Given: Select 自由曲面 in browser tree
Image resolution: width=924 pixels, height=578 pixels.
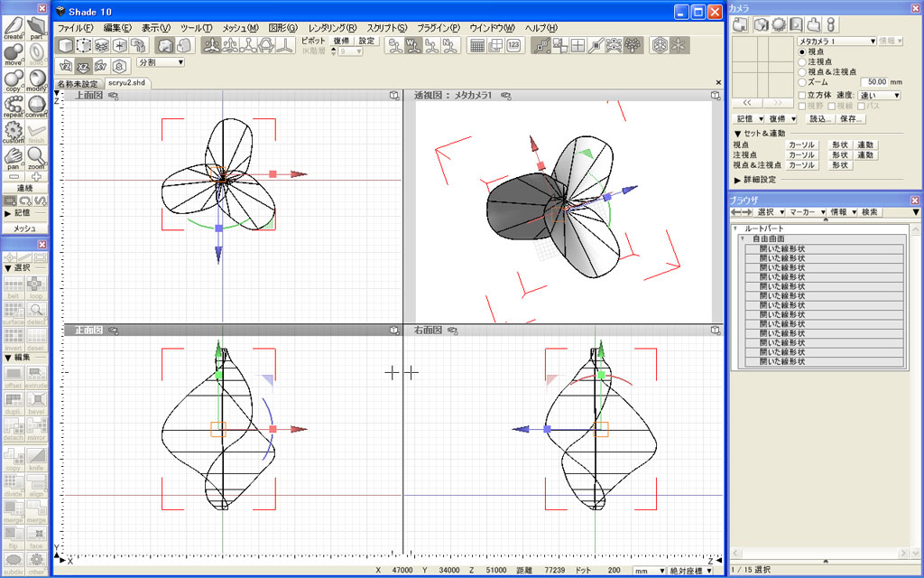Looking at the screenshot, I should 769,238.
